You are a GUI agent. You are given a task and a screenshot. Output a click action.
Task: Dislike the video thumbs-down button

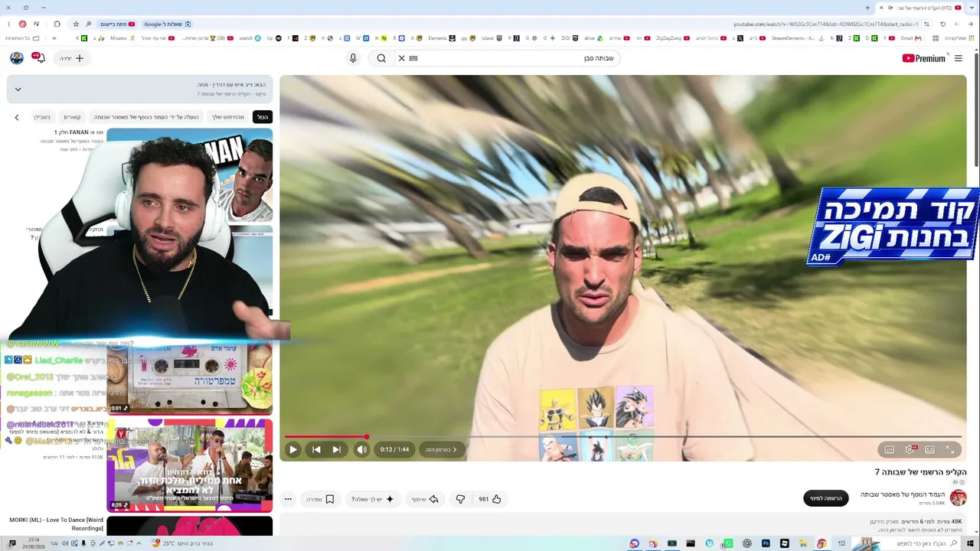click(460, 499)
